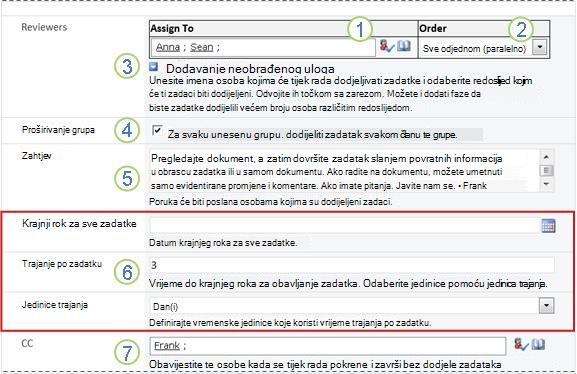The image size is (577, 374).
Task: Click the Zahtjev scrollbar thumb
Action: pos(546,170)
